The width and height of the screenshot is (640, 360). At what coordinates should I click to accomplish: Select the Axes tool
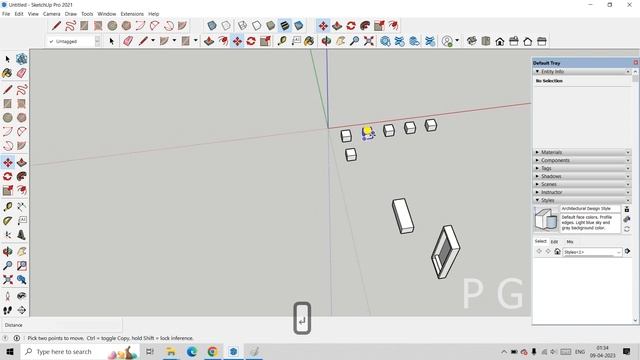7,235
